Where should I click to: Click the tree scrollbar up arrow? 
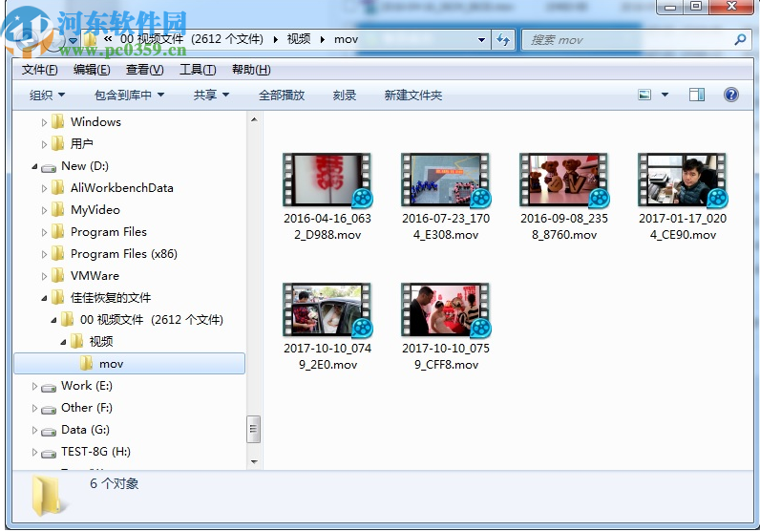click(254, 119)
